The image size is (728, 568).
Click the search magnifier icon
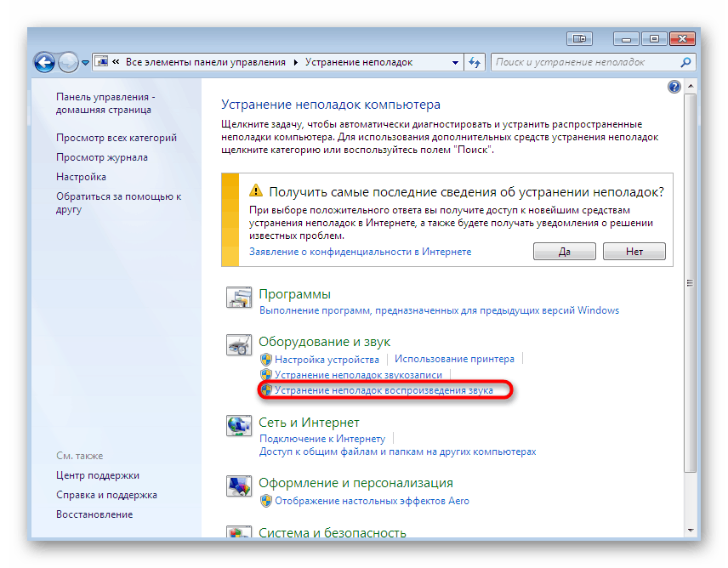tap(684, 61)
